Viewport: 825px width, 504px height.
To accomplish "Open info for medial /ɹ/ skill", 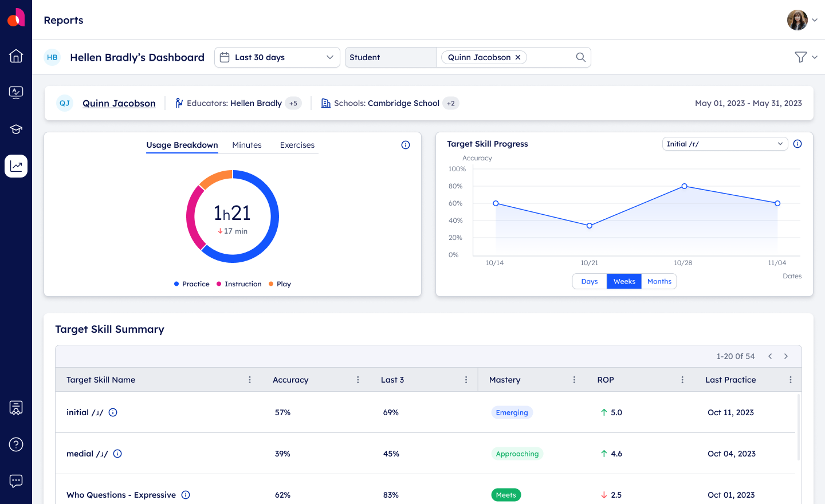I will 117,454.
